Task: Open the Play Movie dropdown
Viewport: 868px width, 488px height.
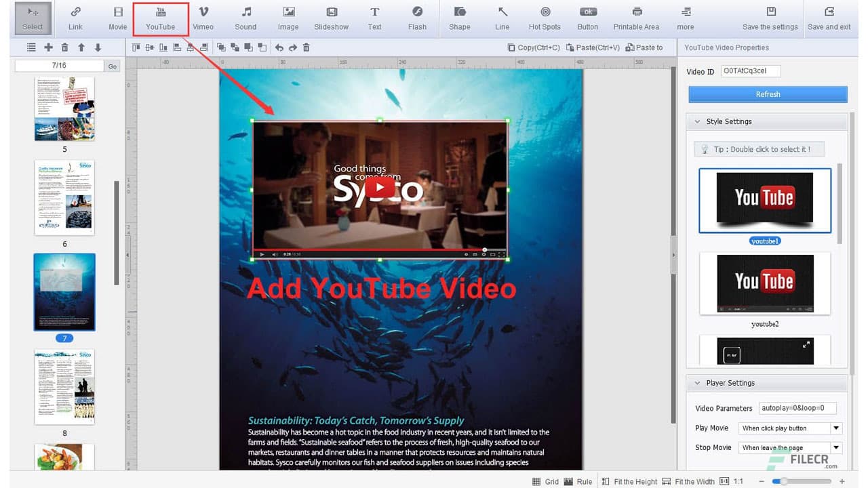Action: [x=836, y=428]
